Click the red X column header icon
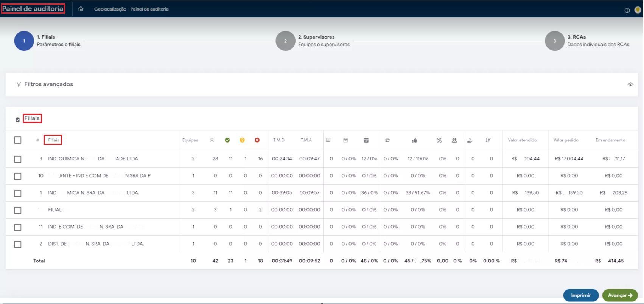644x304 pixels. [x=257, y=140]
